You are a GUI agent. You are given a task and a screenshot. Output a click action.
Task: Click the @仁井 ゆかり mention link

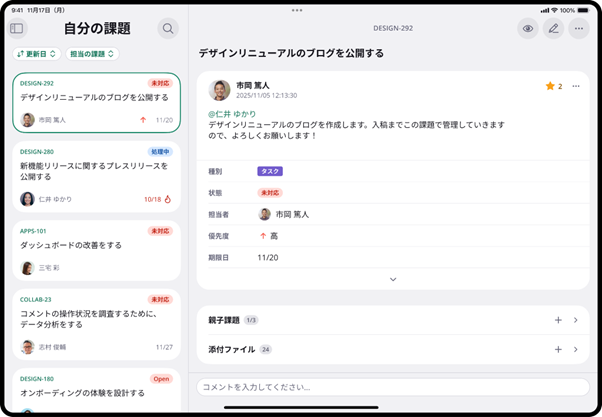(x=232, y=114)
